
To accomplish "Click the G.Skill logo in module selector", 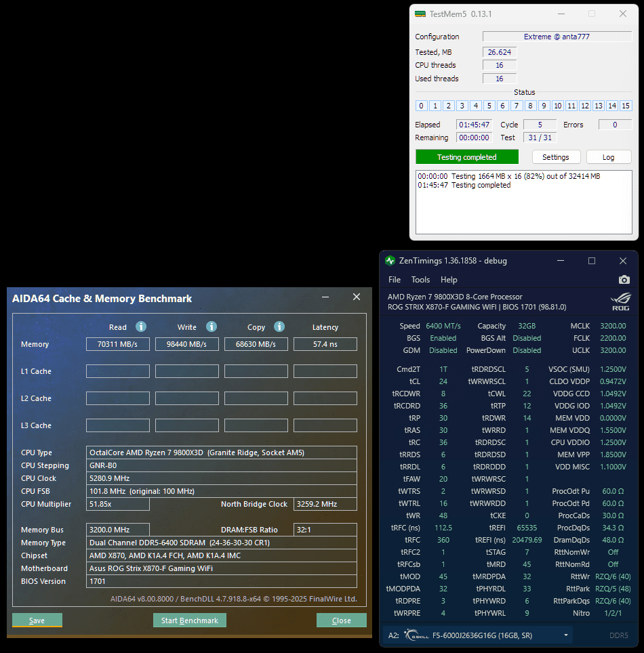I will (416, 635).
